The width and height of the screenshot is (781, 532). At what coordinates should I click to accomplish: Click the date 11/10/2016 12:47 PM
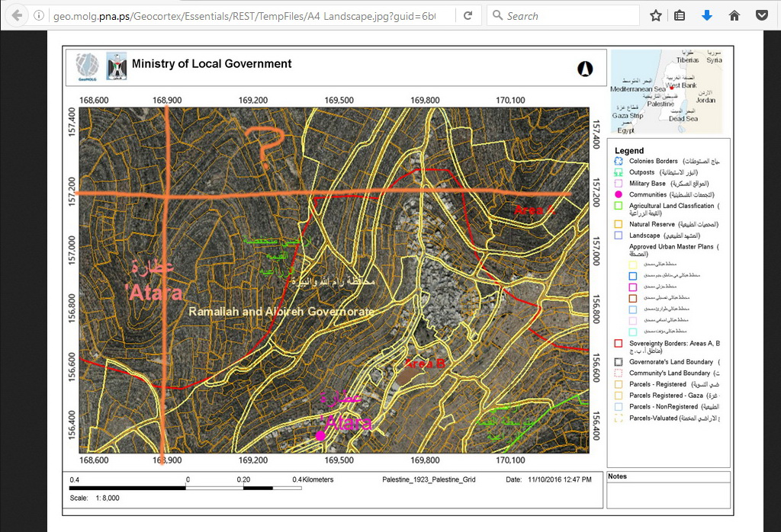560,479
